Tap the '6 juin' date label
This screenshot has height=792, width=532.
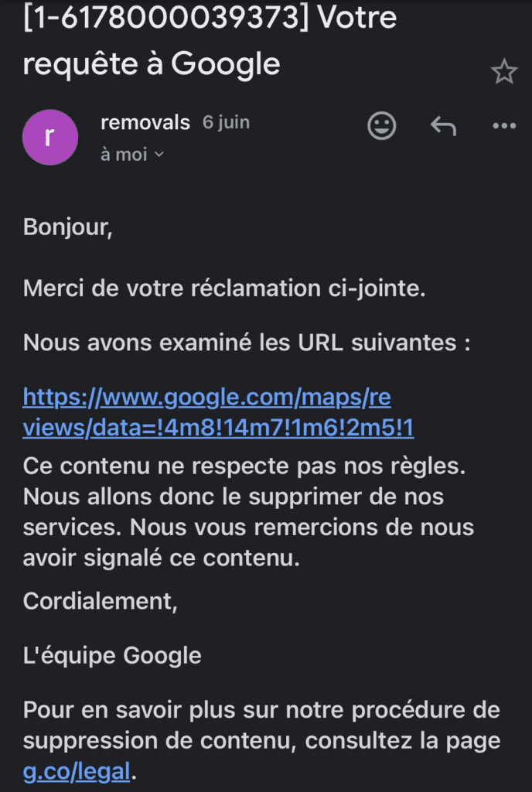pos(226,122)
